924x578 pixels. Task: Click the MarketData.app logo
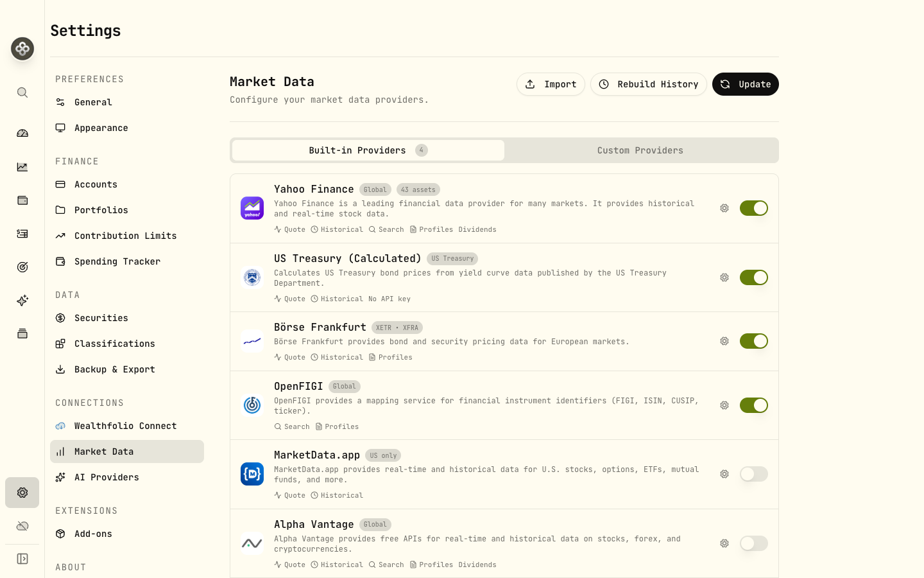(x=252, y=474)
